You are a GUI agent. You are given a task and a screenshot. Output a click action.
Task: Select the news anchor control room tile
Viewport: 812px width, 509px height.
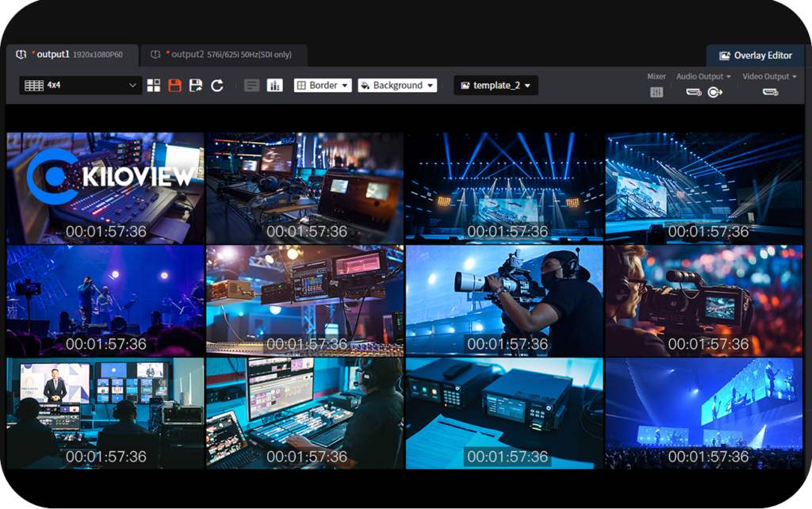[x=105, y=412]
